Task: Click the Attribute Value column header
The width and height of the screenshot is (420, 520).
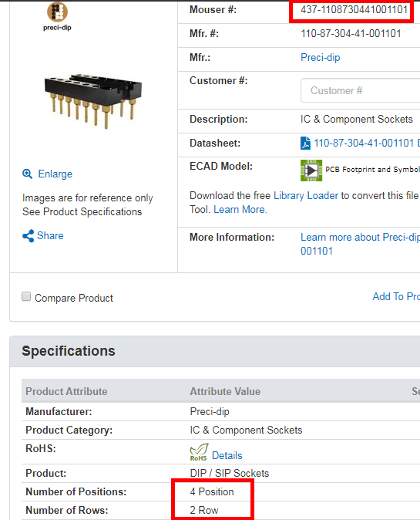Action: pos(225,391)
